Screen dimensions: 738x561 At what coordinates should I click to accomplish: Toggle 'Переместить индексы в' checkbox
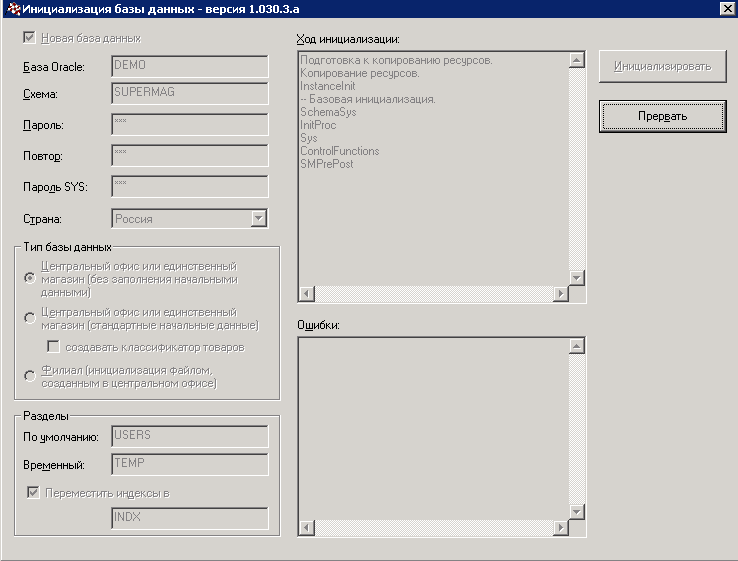pos(33,493)
